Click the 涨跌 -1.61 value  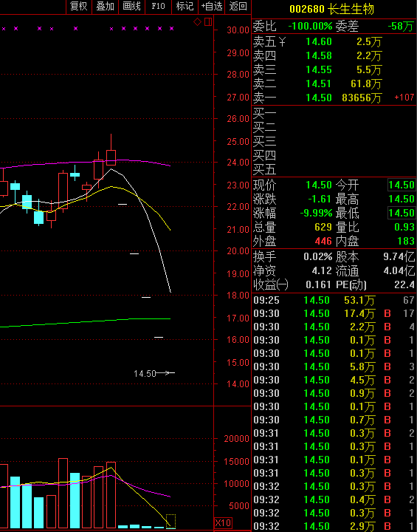coord(320,199)
